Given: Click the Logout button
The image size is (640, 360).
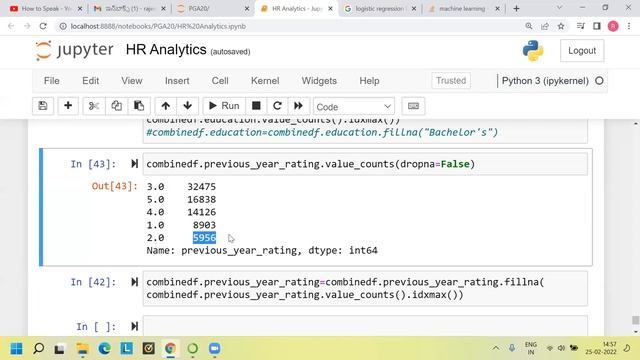Looking at the screenshot, I should [x=582, y=51].
